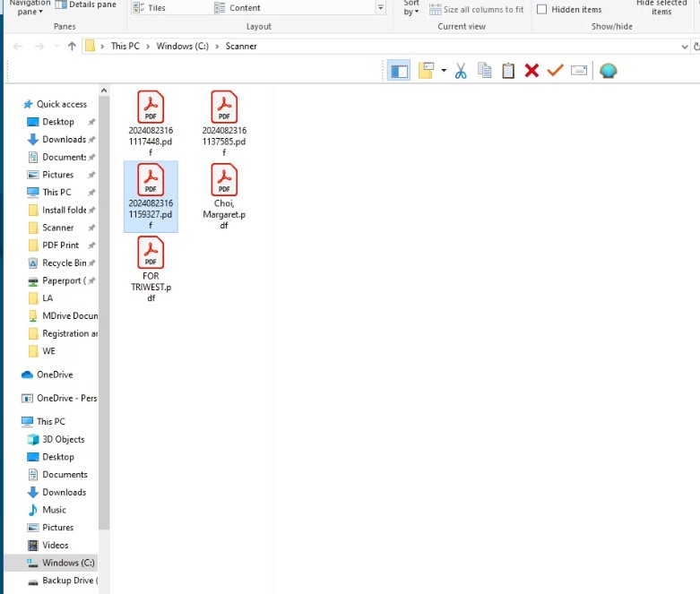This screenshot has height=594, width=700.
Task: Click the shell globe toolbar icon
Action: point(608,71)
